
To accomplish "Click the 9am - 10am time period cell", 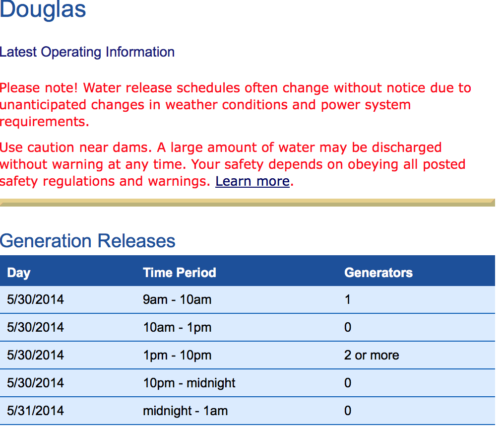I will (177, 299).
